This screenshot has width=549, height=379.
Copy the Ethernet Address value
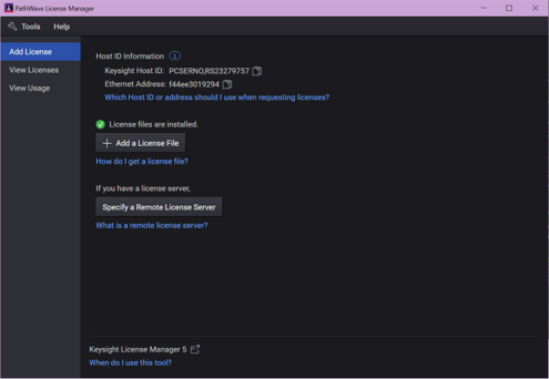click(227, 84)
